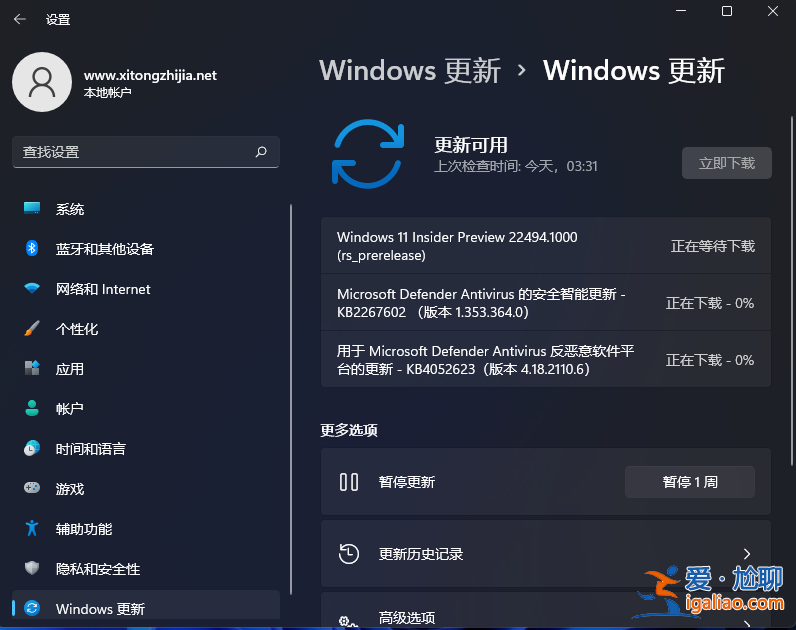Click the 游戏 gamepad icon
Screen dimensions: 796x630
point(32,488)
